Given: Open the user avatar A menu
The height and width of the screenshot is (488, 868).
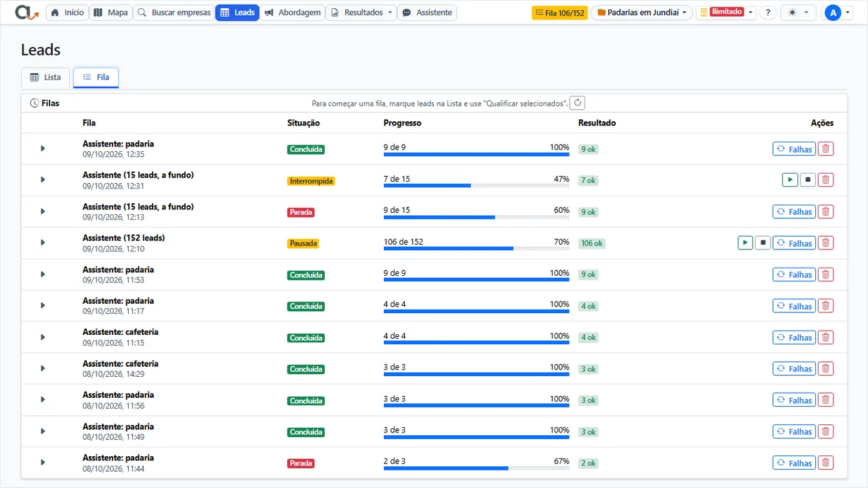Looking at the screenshot, I should coord(837,13).
